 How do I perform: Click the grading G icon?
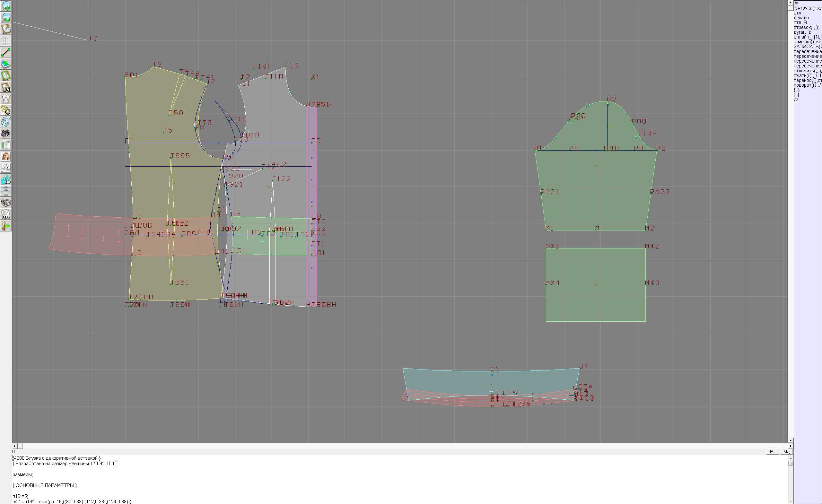coord(6,110)
